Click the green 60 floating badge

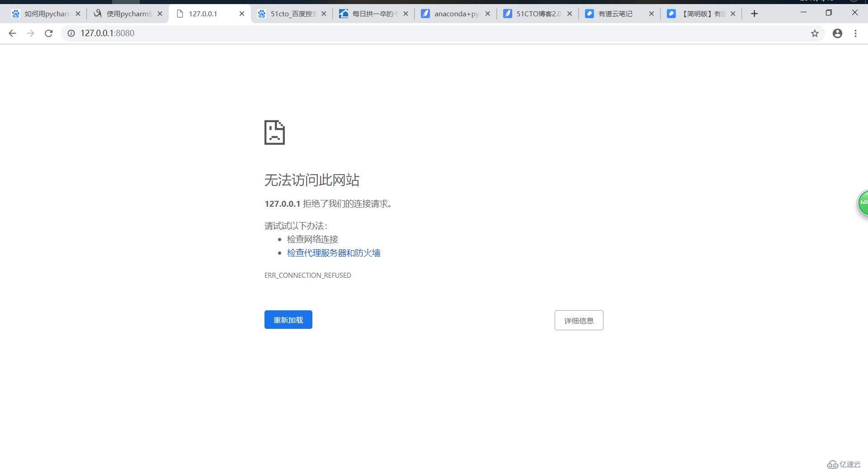tap(863, 203)
